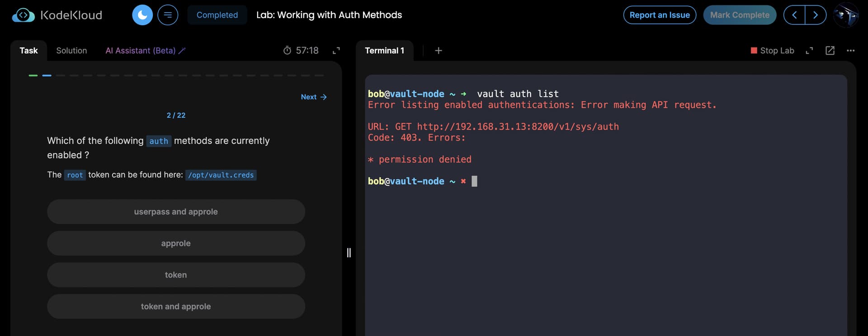This screenshot has height=336, width=868.
Task: Click the 'auth' code tag in question
Action: coord(159,141)
